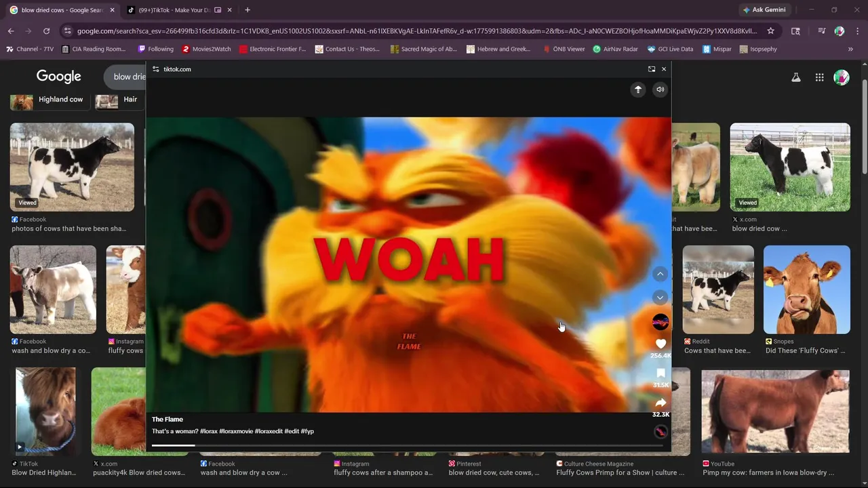868x488 pixels.
Task: Mute the TikTok video with the speaker icon
Action: pos(660,89)
